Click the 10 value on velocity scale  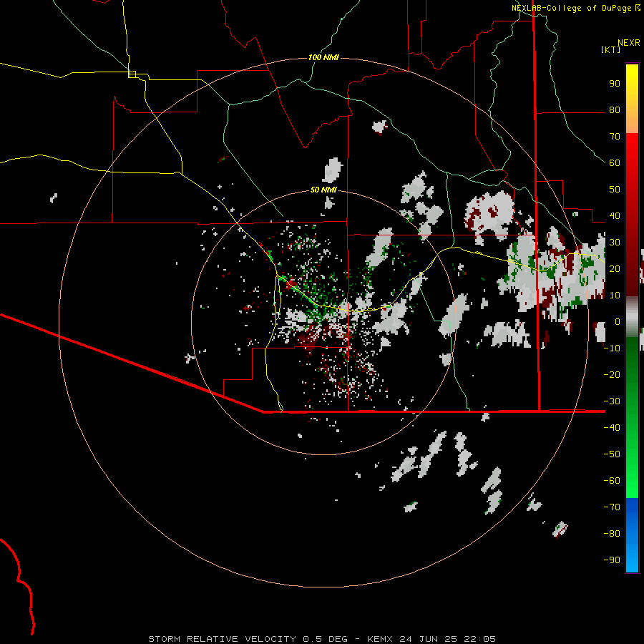pos(615,296)
